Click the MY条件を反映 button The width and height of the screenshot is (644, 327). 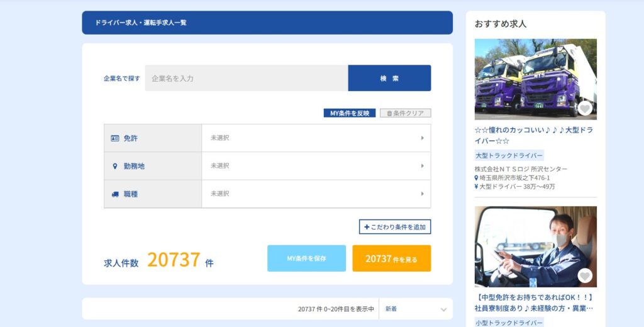pyautogui.click(x=350, y=113)
